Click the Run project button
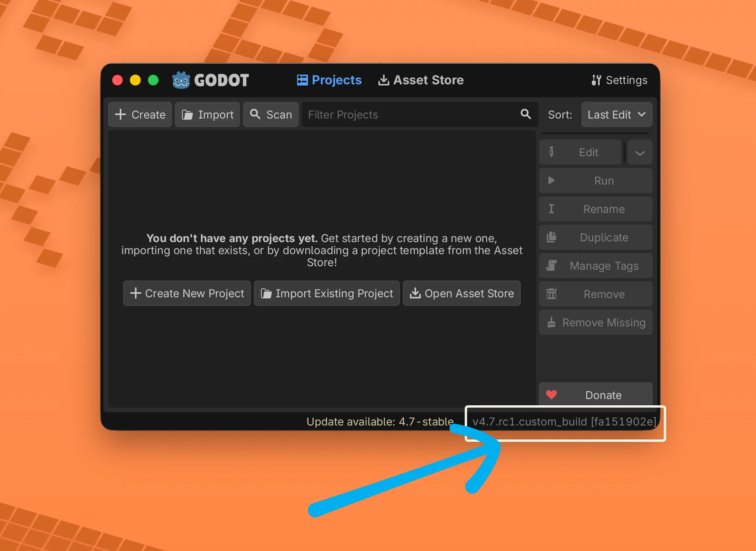The width and height of the screenshot is (756, 551). coord(596,181)
